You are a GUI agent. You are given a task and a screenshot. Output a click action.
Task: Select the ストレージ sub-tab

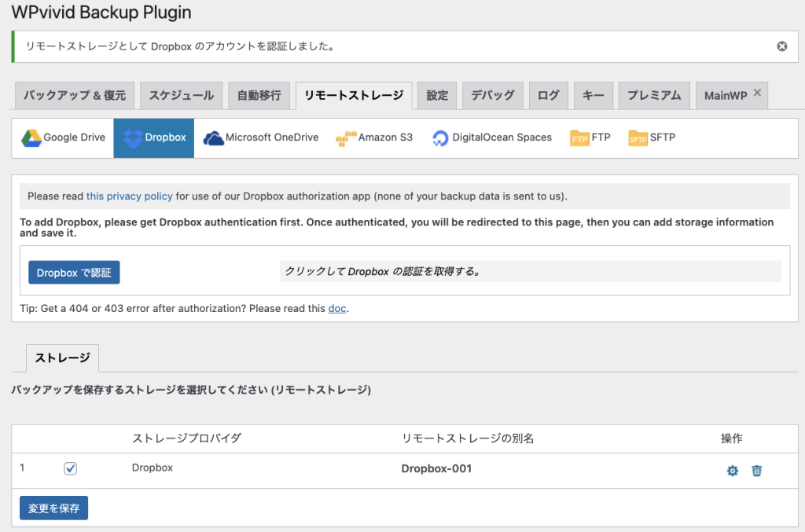coord(62,357)
